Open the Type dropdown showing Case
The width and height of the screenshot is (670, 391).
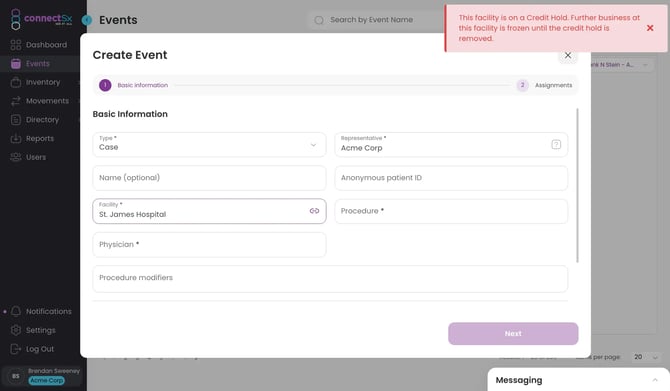(209, 144)
